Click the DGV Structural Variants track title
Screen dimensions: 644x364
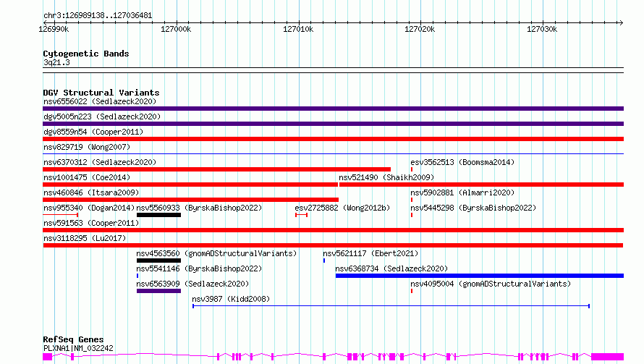pos(101,93)
